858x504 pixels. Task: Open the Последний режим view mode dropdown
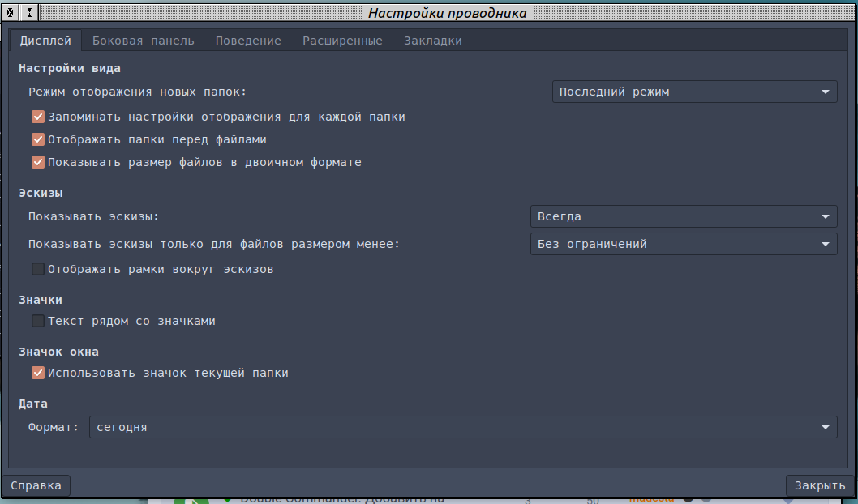coord(694,92)
